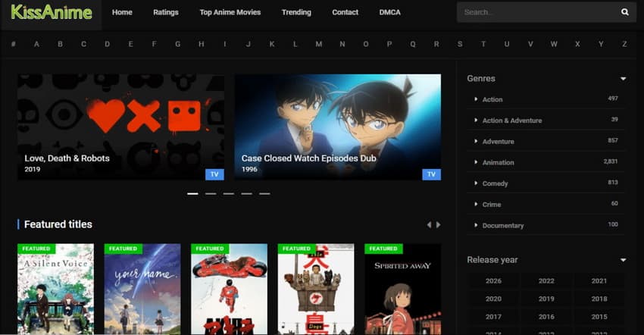Open Top Anime Movies page
644x335 pixels.
click(x=230, y=13)
